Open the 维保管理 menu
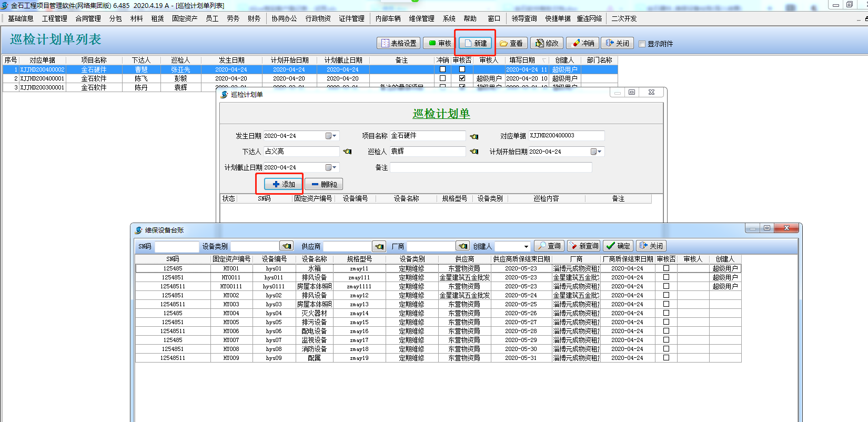The image size is (868, 422). coord(421,18)
